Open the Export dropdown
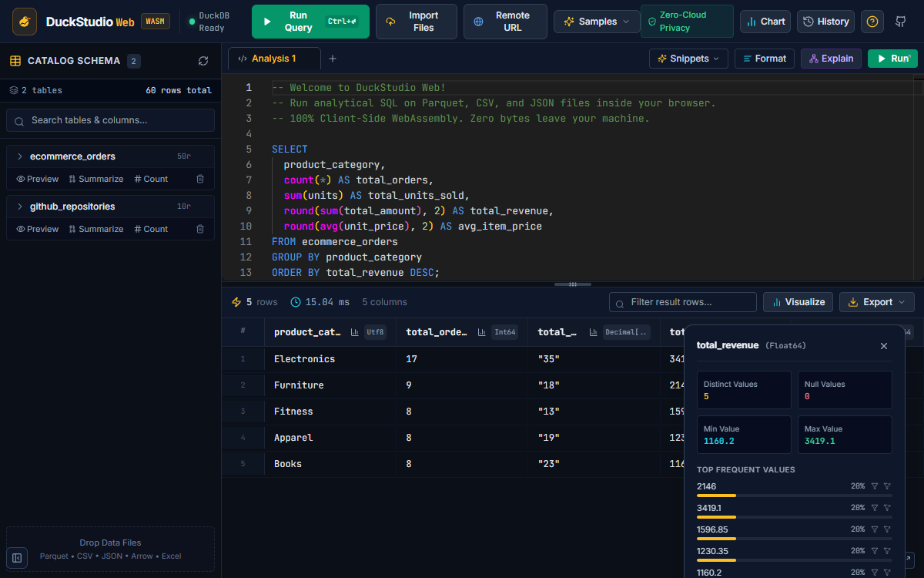924x578 pixels. pyautogui.click(x=877, y=302)
